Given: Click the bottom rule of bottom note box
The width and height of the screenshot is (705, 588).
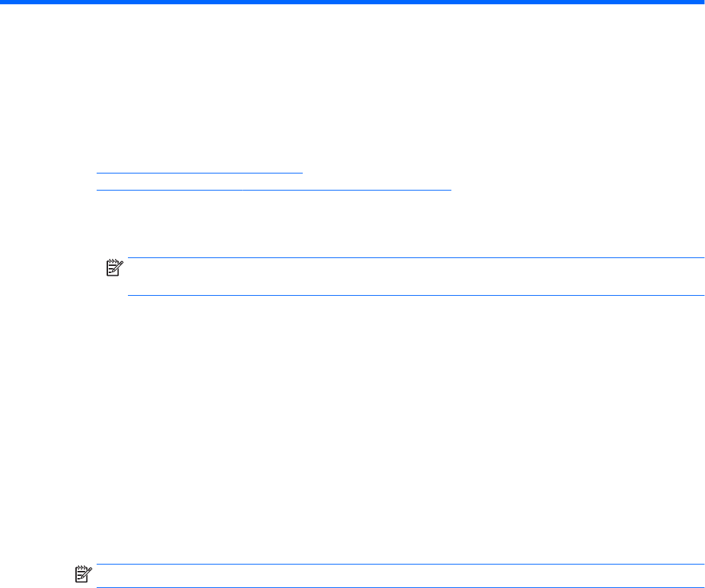Looking at the screenshot, I should pyautogui.click(x=400, y=587).
